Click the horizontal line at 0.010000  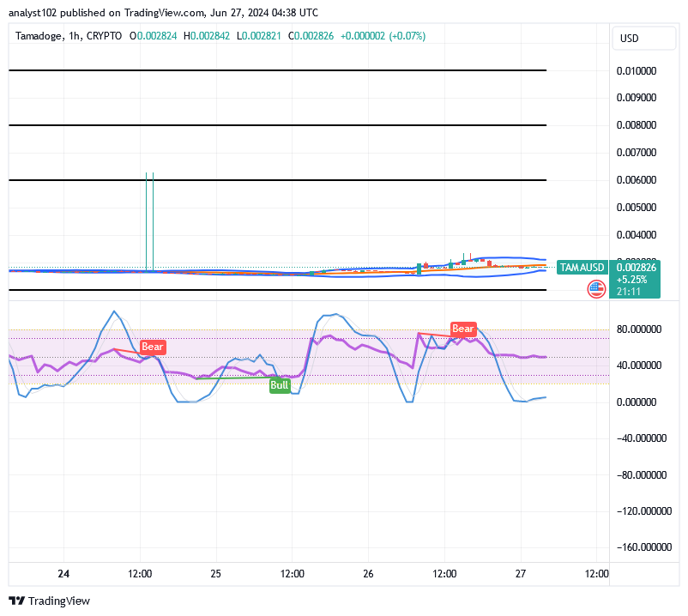(x=277, y=70)
